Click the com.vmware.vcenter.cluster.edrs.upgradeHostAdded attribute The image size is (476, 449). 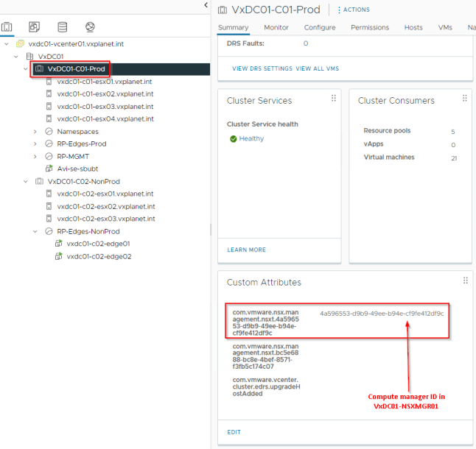point(266,386)
